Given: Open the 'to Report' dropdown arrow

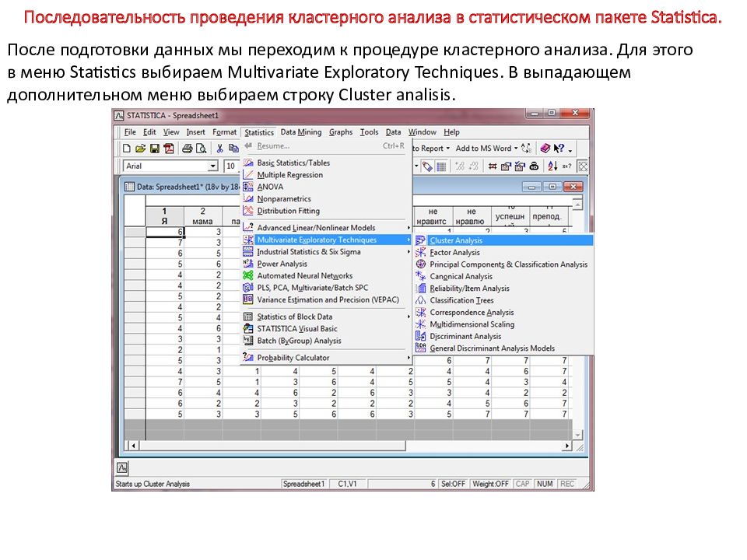Looking at the screenshot, I should pyautogui.click(x=447, y=149).
